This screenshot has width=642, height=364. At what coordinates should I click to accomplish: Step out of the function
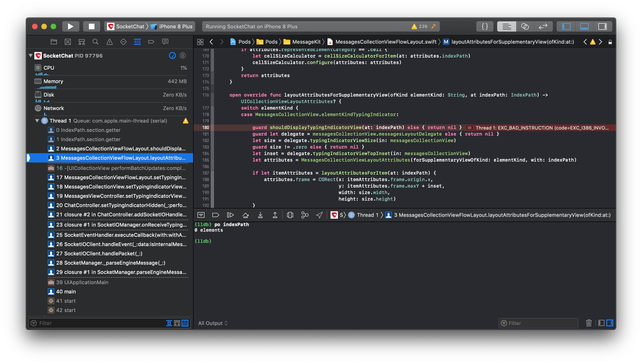(x=275, y=215)
